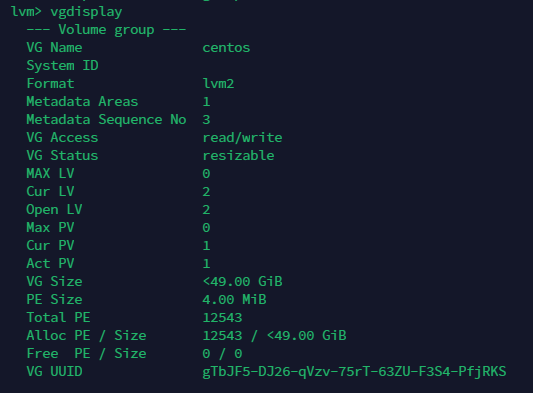Click the Cur LV label

point(50,191)
